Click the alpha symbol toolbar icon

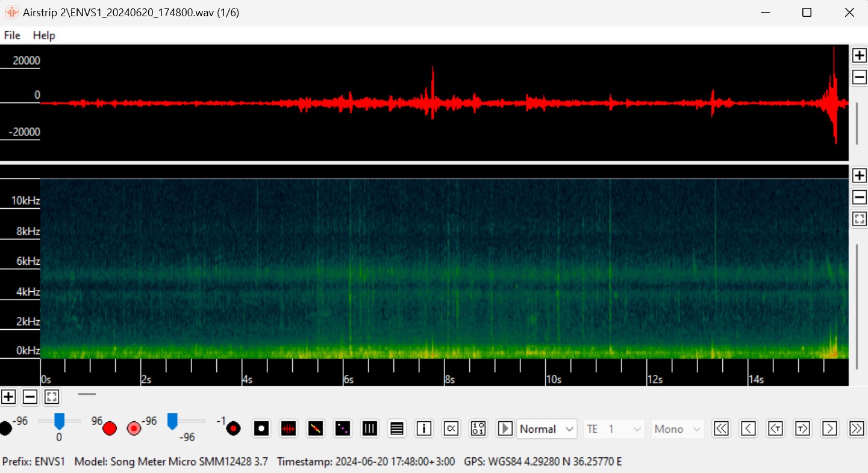[451, 428]
